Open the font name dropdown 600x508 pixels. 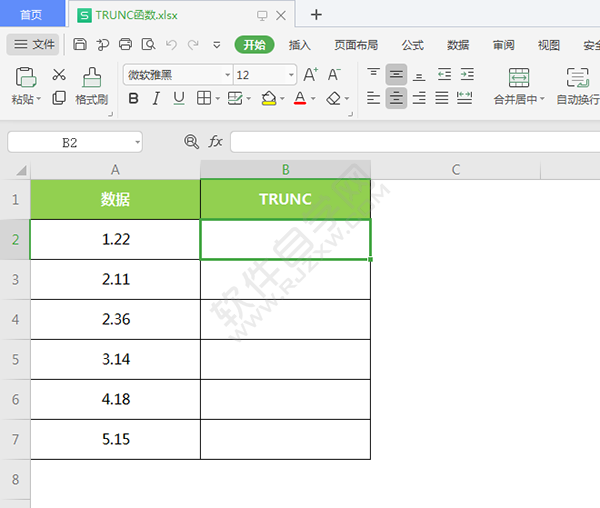[228, 75]
